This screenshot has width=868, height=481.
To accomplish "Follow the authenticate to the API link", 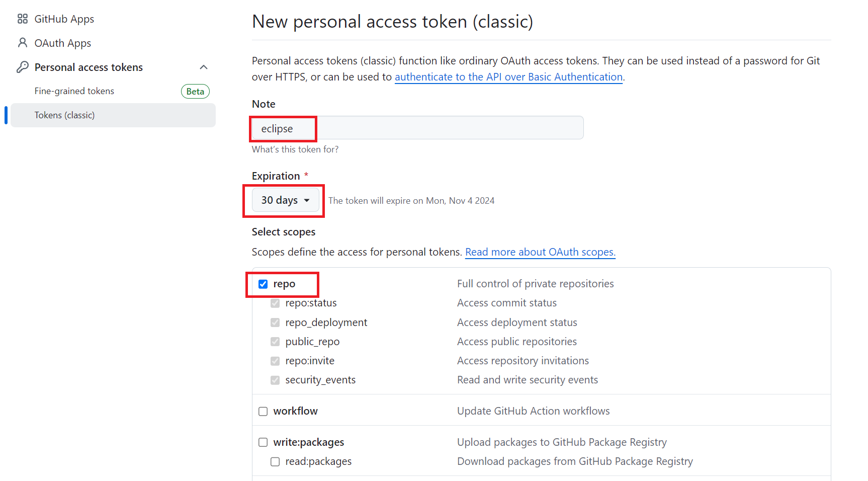I will pyautogui.click(x=508, y=77).
